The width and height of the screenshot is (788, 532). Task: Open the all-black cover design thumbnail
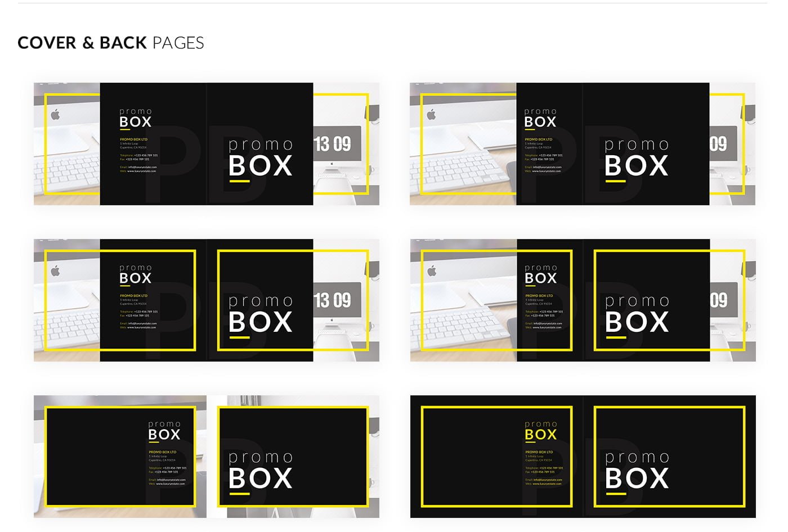click(x=583, y=456)
